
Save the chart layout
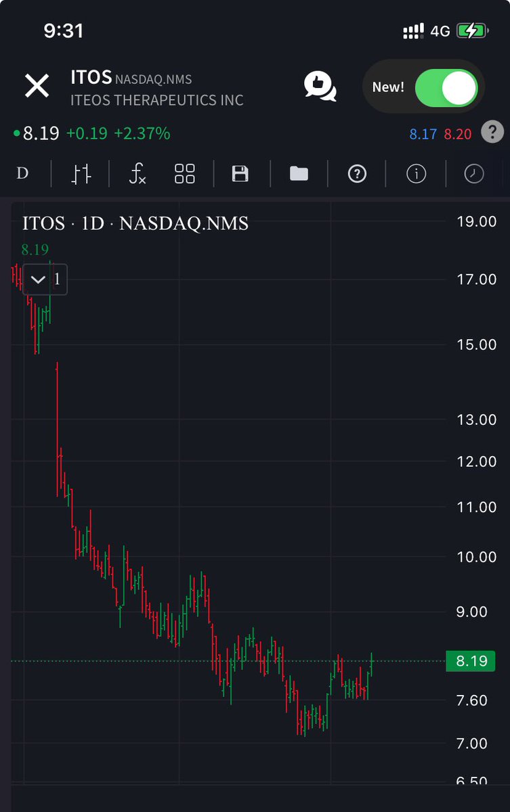(x=240, y=174)
